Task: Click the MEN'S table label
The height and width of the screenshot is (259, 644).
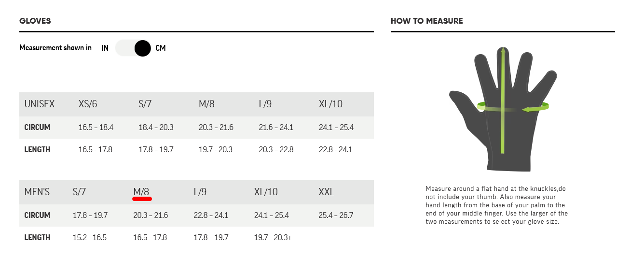Action: (37, 192)
